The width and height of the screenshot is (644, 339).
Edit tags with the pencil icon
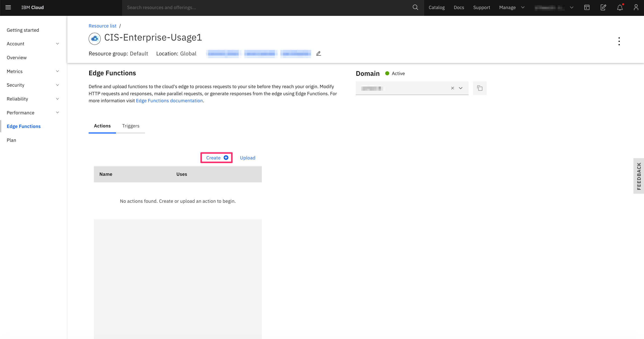point(318,53)
